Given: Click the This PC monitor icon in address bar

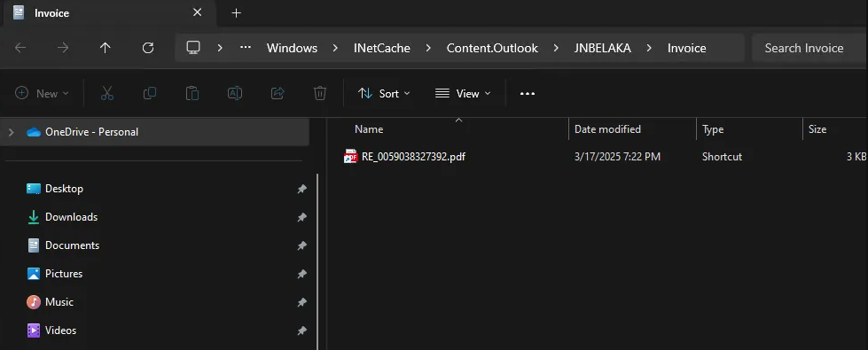Looking at the screenshot, I should pyautogui.click(x=193, y=48).
